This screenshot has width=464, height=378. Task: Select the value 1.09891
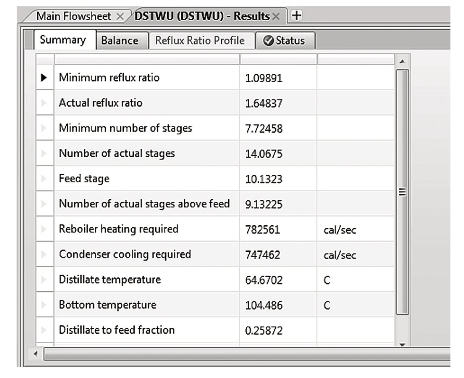point(264,78)
